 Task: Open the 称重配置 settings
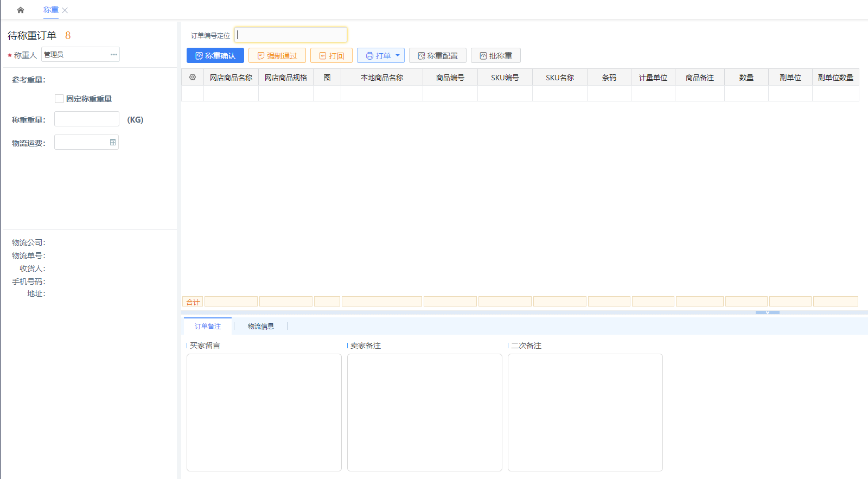[438, 55]
